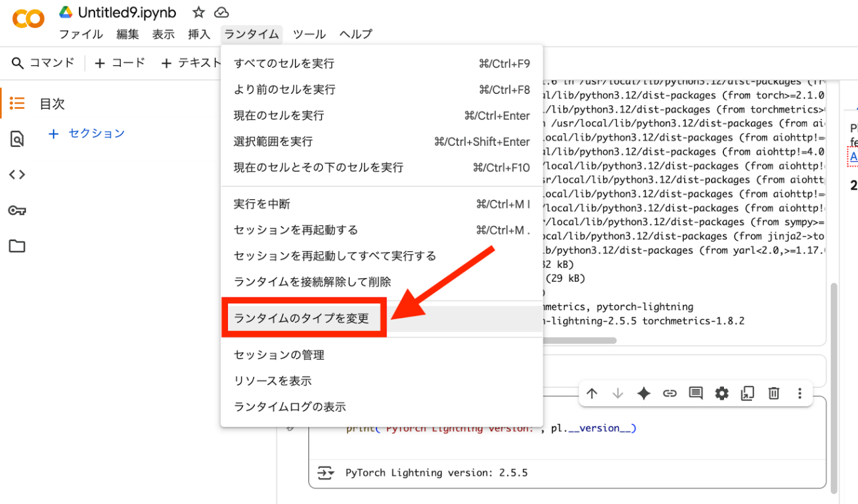Add a comment to the current cell
858x504 pixels.
coord(695,393)
